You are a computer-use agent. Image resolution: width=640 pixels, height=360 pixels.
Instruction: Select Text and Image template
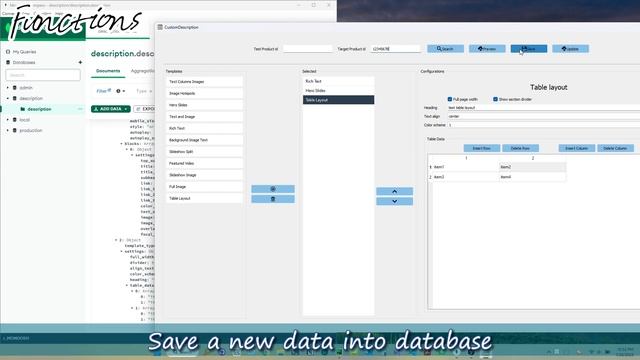coord(204,117)
